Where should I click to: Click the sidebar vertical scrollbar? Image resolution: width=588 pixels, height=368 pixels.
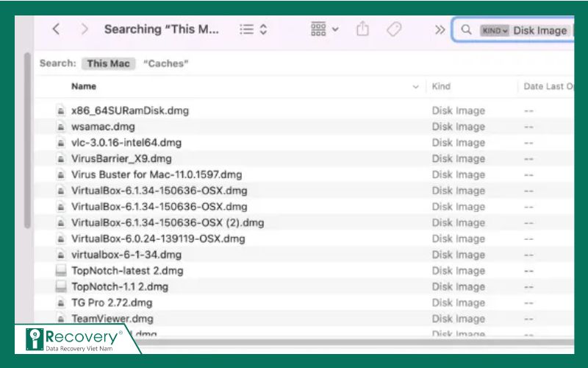(27, 141)
